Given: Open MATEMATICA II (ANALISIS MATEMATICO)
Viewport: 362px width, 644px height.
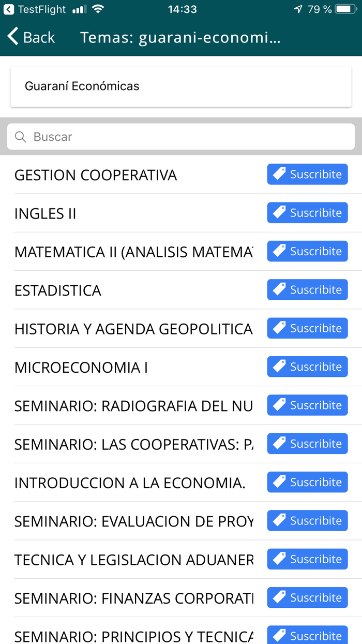Looking at the screenshot, I should 129,251.
